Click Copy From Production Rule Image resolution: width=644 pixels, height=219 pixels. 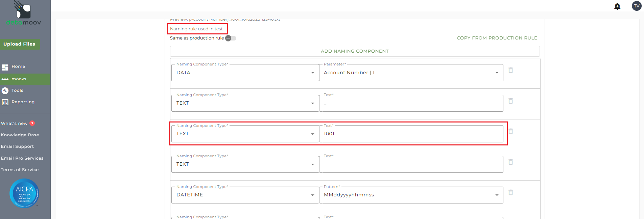tap(497, 38)
